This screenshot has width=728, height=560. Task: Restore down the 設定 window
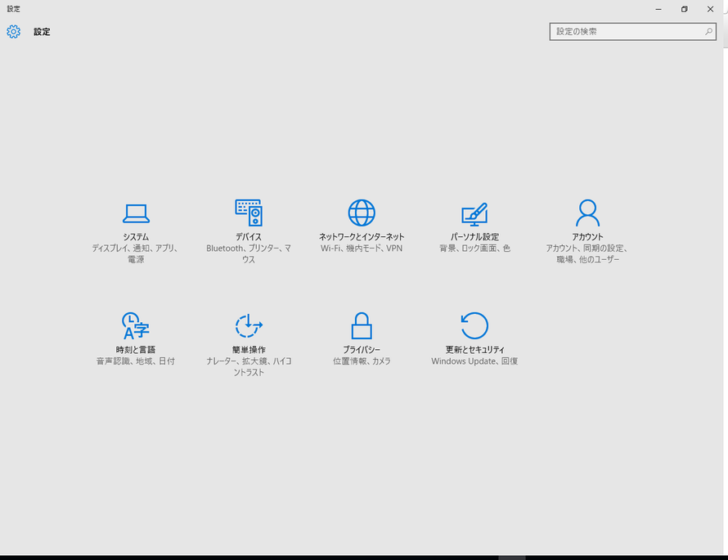coord(685,9)
